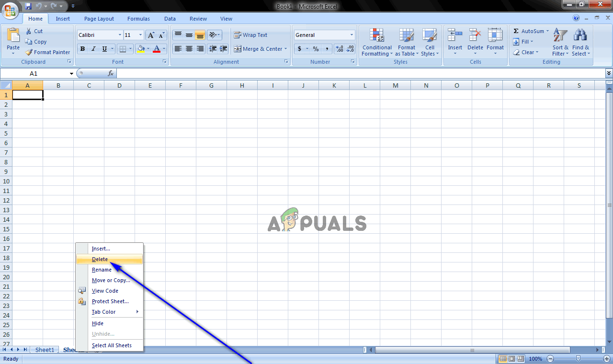Cut the selected cells
This screenshot has height=364, width=613.
click(34, 31)
